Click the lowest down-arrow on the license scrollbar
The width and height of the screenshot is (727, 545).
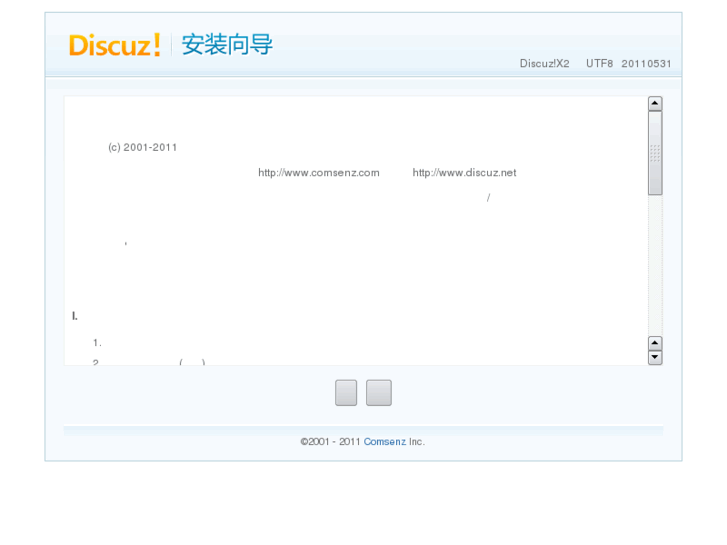coord(655,358)
